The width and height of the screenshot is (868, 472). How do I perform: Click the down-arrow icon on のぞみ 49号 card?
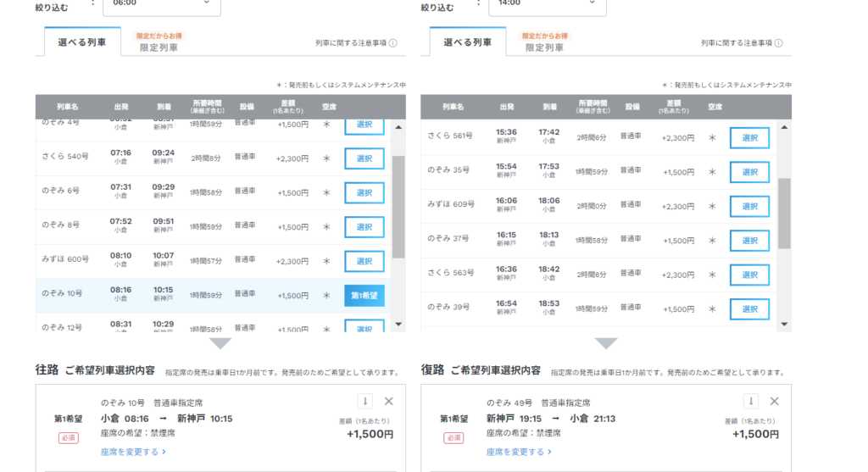(750, 402)
